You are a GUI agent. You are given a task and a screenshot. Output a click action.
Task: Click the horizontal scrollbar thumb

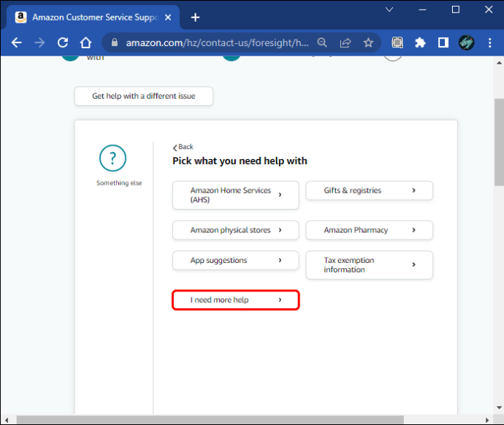tap(210, 420)
